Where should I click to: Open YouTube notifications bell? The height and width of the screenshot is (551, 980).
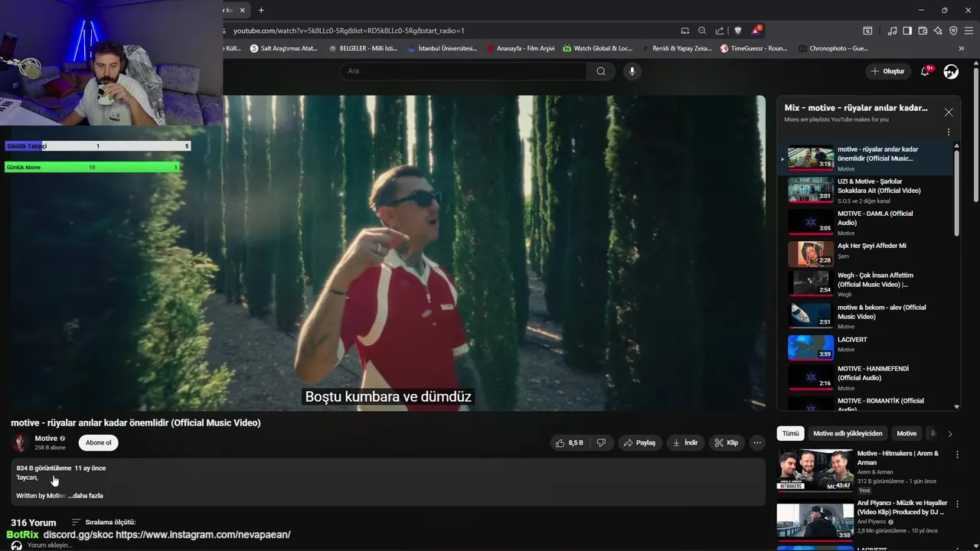tap(926, 71)
